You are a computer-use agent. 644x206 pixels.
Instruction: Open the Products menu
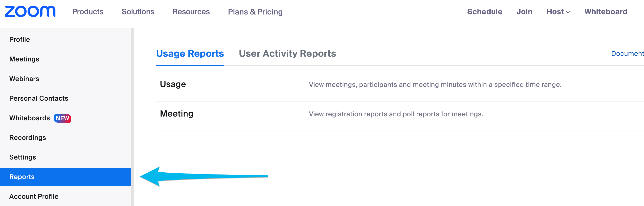(88, 12)
